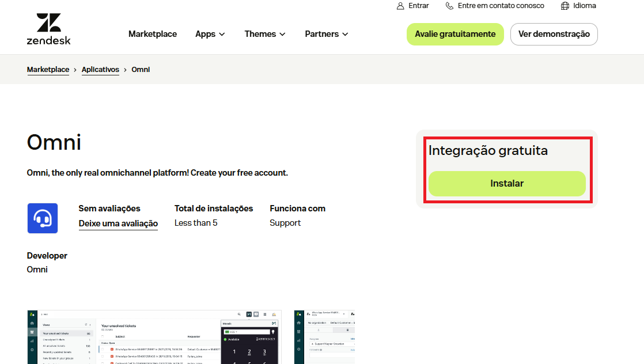The image size is (644, 364).
Task: Click the Instalar button
Action: [x=507, y=184]
